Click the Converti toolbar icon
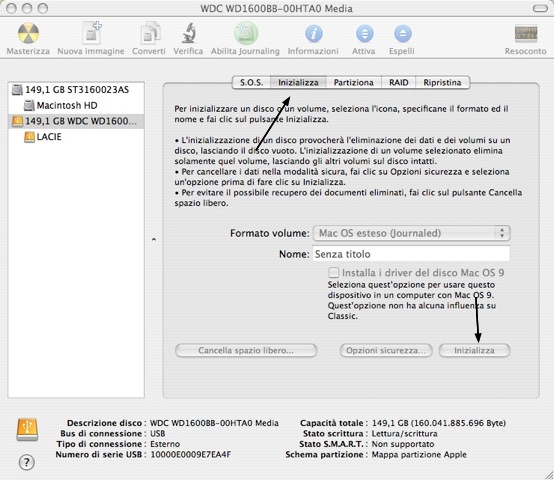Image resolution: width=554 pixels, height=480 pixels. click(x=150, y=33)
